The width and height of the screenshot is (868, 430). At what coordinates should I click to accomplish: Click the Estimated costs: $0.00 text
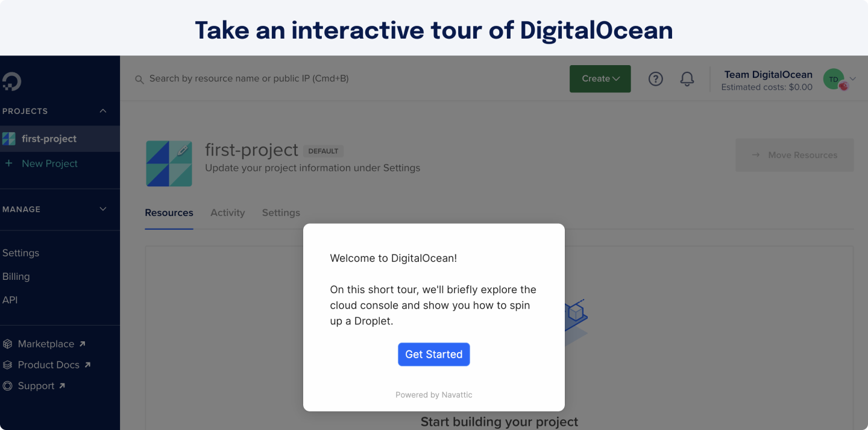[x=767, y=87]
